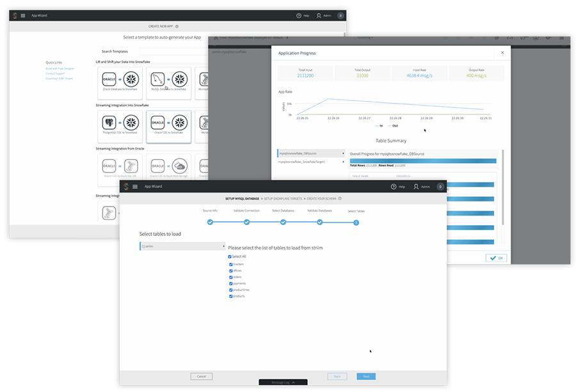The height and width of the screenshot is (392, 576).
Task: Click the Striim logo in the Select Tables wizard window
Action: point(126,187)
